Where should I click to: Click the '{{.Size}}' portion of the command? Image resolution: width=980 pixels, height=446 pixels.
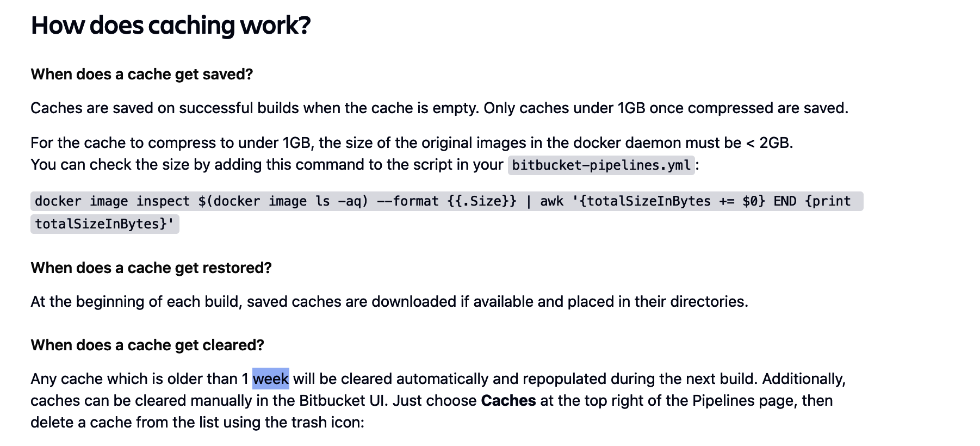(482, 201)
